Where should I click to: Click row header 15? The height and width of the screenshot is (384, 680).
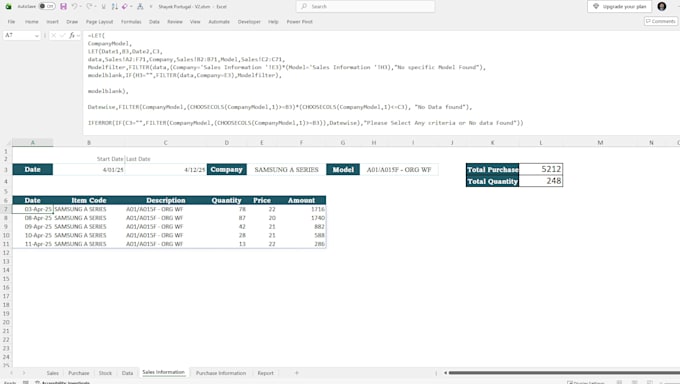pyautogui.click(x=6, y=279)
